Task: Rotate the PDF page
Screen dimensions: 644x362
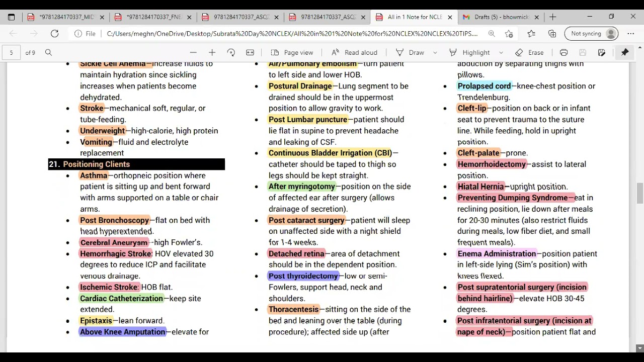Action: pos(231,52)
